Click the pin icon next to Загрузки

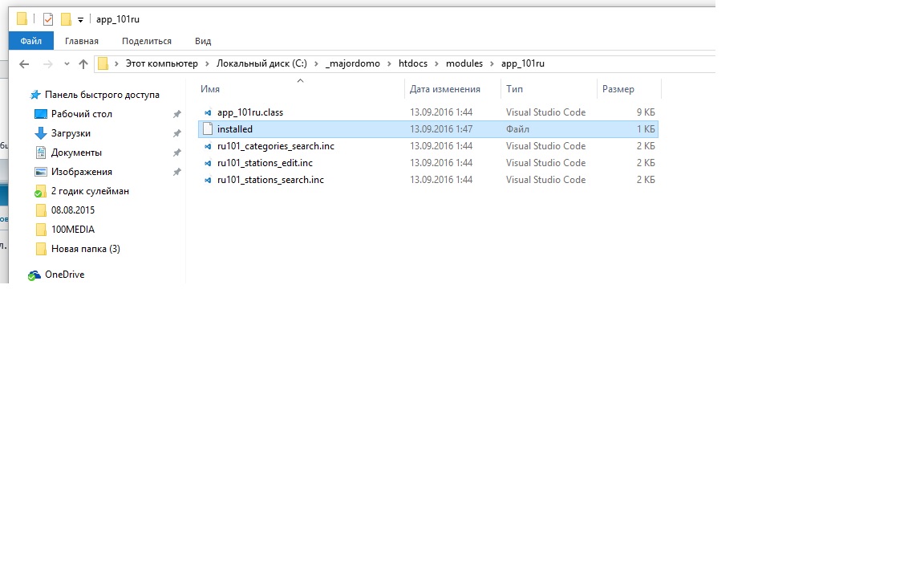[176, 134]
